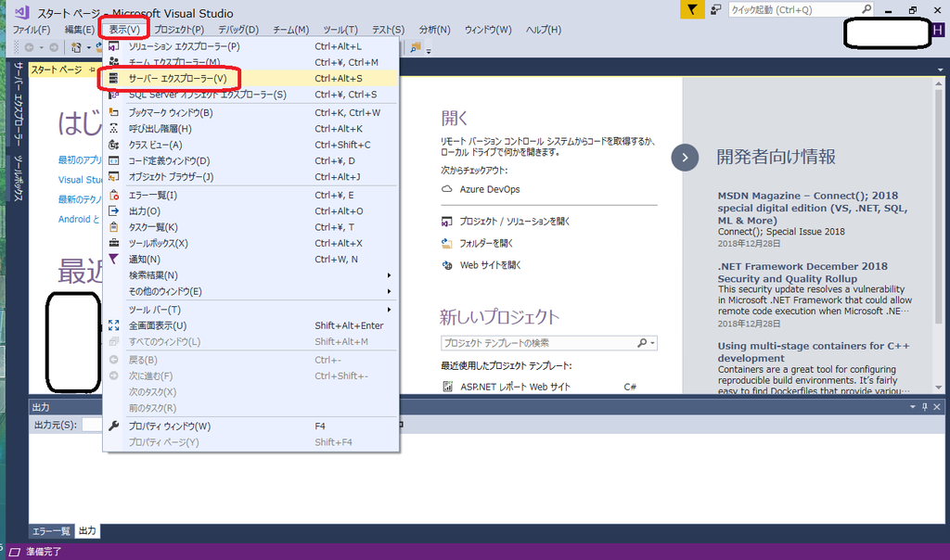Open the ヘルプ(H) menu

[x=544, y=30]
